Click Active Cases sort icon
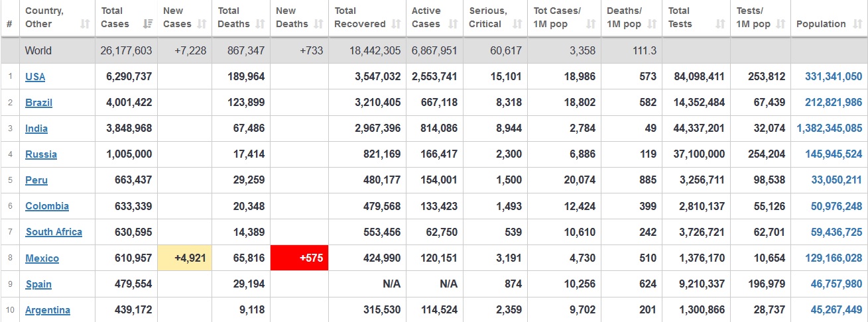 coord(453,25)
